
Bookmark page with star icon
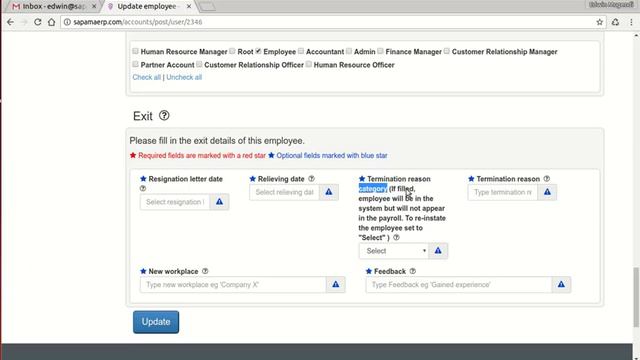point(599,22)
